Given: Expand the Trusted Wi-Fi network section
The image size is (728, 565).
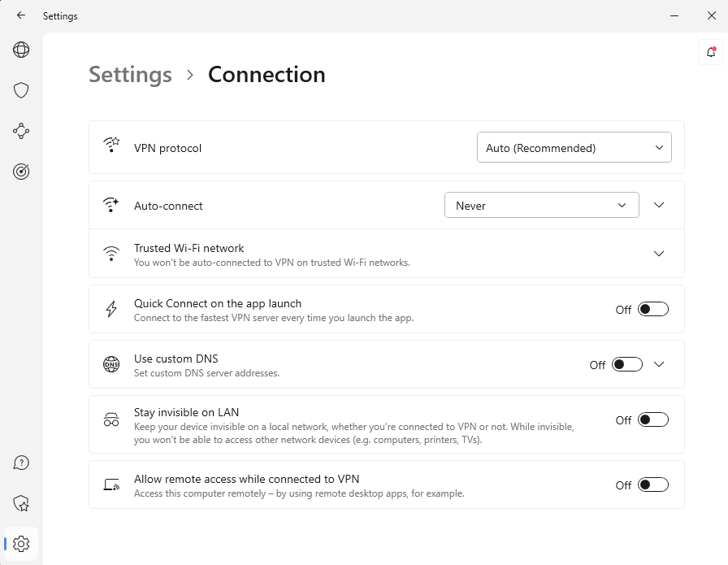Looking at the screenshot, I should coord(659,254).
